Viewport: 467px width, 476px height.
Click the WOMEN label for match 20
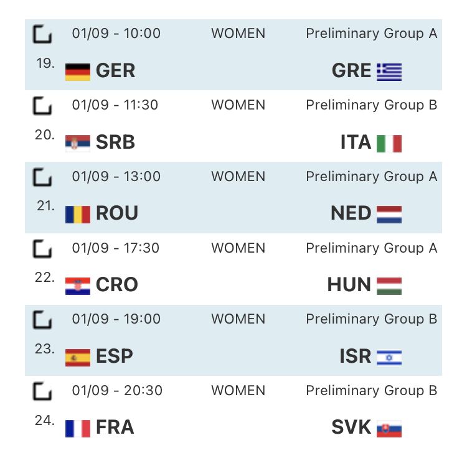(238, 105)
